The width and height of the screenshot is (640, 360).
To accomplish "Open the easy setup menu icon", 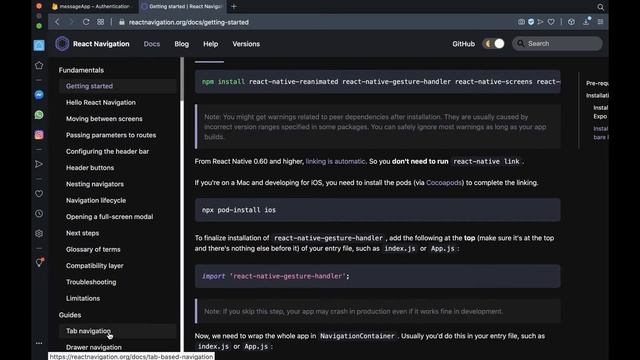I will (x=600, y=22).
